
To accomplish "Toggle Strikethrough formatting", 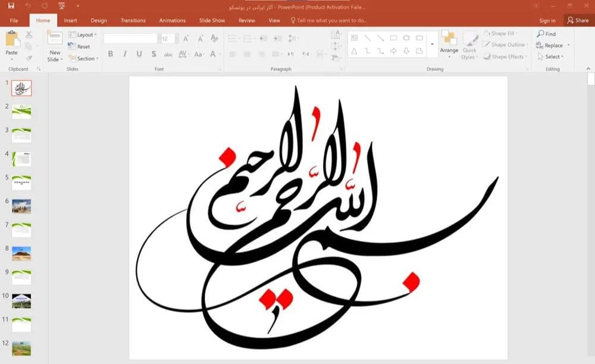I will (168, 54).
